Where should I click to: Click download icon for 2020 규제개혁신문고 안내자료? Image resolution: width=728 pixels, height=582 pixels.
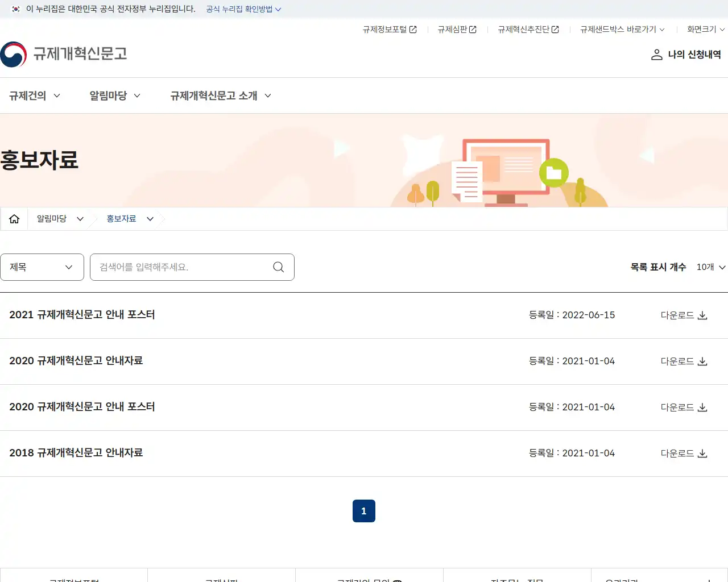click(x=702, y=361)
